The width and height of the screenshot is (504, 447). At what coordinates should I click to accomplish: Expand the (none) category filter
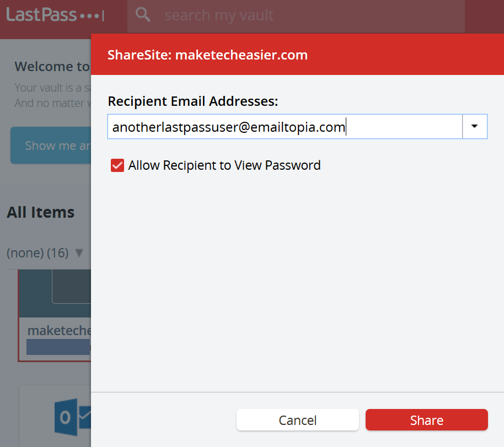[x=79, y=252]
